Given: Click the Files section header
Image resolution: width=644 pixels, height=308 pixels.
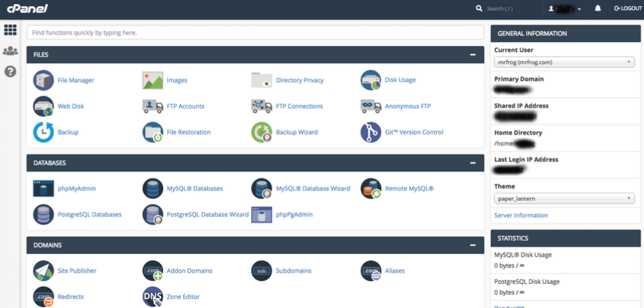Looking at the screenshot, I should click(x=255, y=55).
